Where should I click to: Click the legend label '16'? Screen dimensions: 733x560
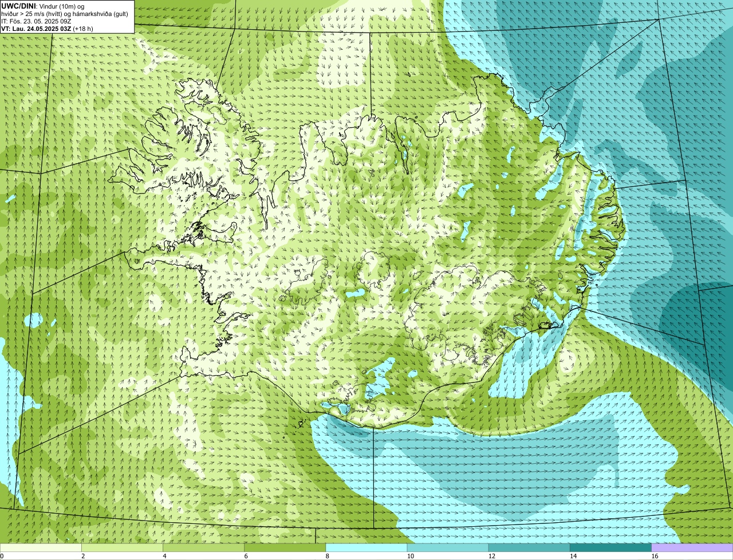point(655,556)
